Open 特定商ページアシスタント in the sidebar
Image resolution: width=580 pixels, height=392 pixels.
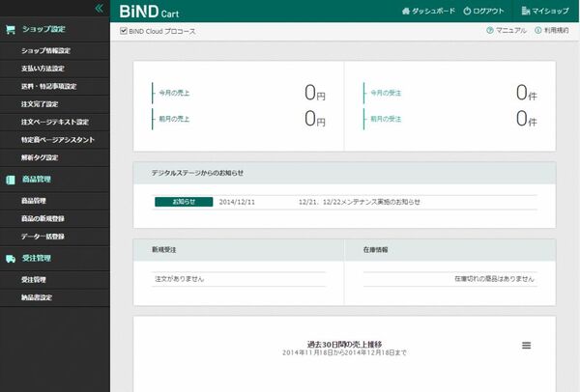click(58, 140)
